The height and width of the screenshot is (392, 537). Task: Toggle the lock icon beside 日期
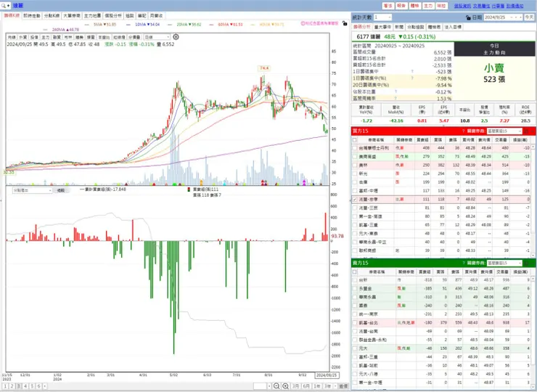tap(468, 17)
